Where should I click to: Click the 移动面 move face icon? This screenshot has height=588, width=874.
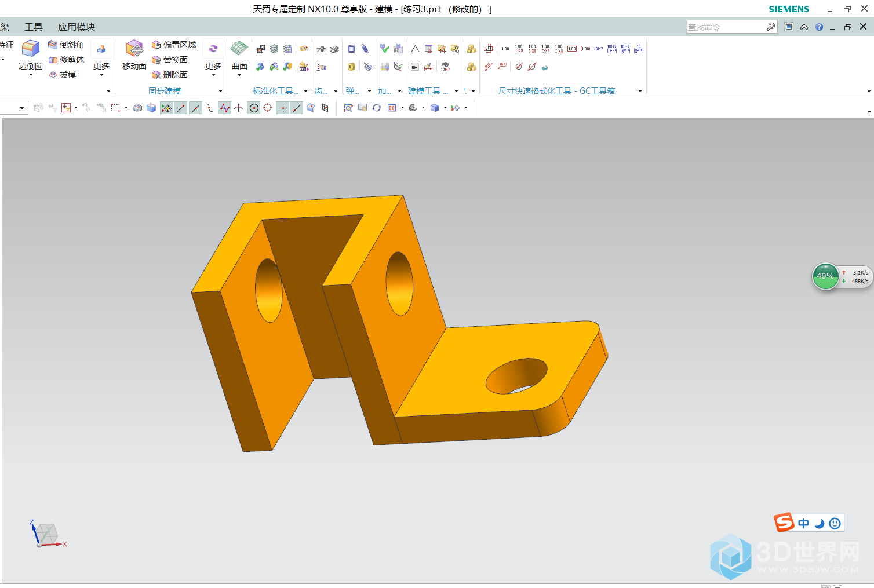[134, 49]
